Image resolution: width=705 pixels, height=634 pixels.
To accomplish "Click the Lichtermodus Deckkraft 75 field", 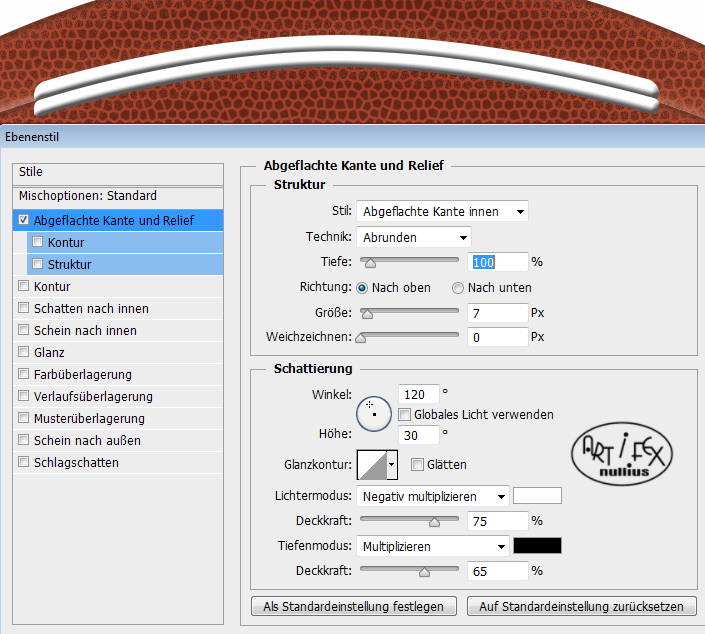I will pyautogui.click(x=498, y=521).
